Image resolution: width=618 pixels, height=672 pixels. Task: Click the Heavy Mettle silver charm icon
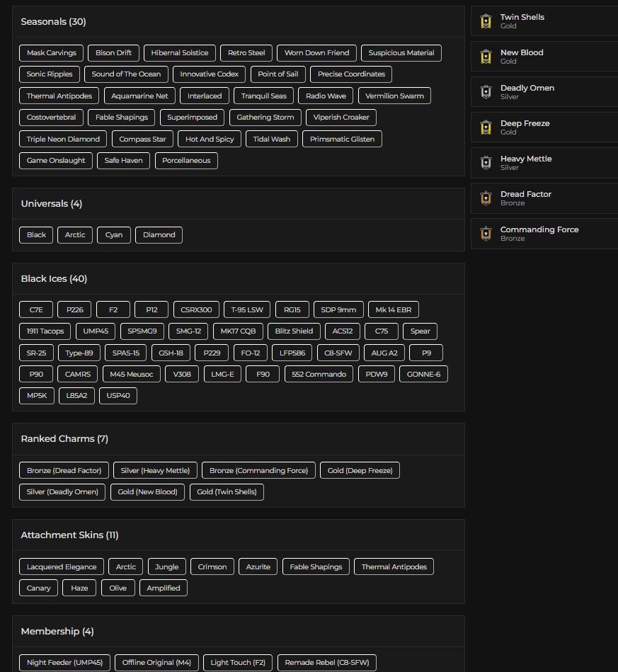pos(486,163)
